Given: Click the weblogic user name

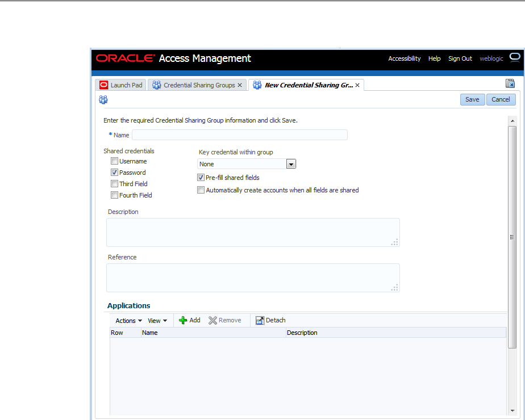Looking at the screenshot, I should 491,58.
